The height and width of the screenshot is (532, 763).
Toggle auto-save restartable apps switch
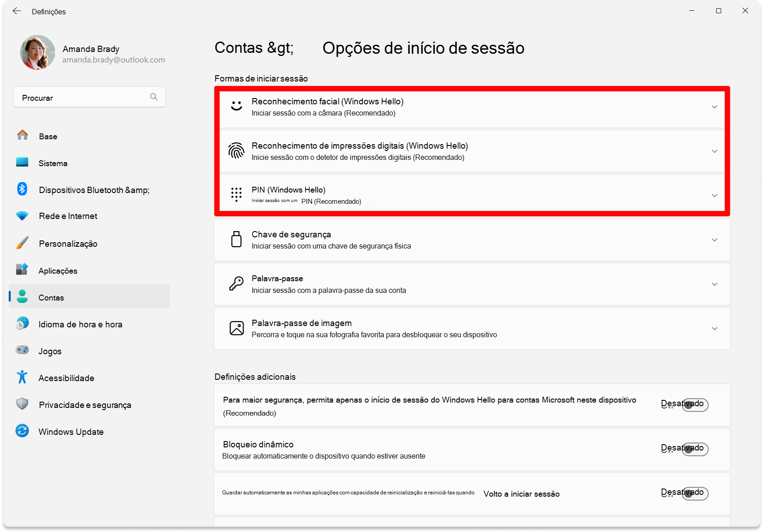pyautogui.click(x=695, y=493)
